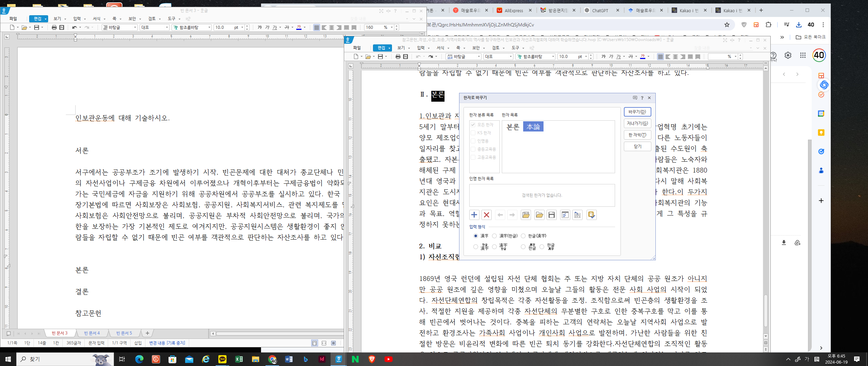Click the red font color swatch in right toolbar
Screen dimensions: 868x366
pyautogui.click(x=643, y=57)
